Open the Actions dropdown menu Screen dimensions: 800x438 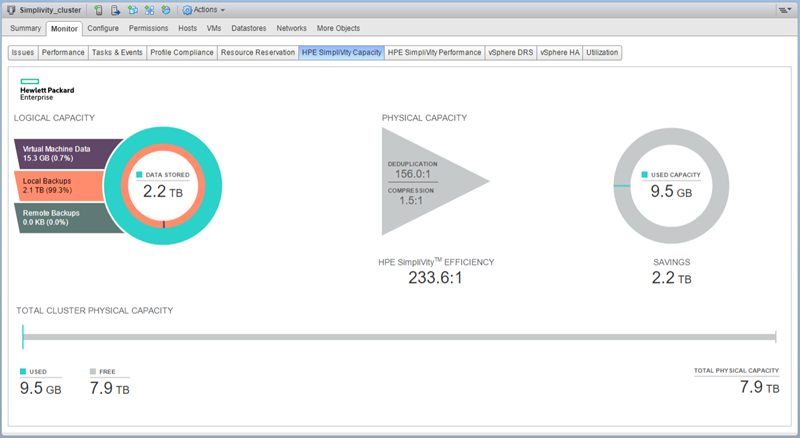click(x=205, y=9)
